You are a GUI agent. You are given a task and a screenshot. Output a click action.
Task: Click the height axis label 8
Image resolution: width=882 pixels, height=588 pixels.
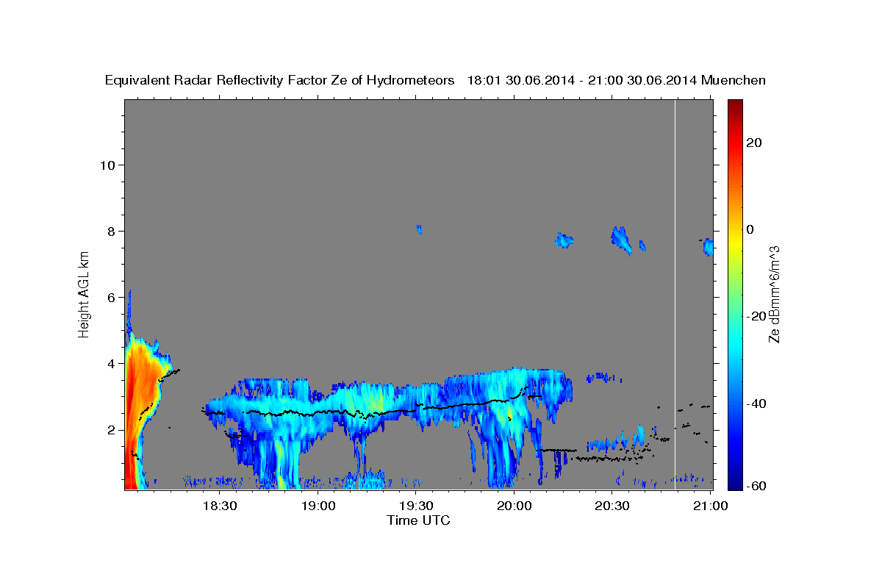(x=110, y=231)
